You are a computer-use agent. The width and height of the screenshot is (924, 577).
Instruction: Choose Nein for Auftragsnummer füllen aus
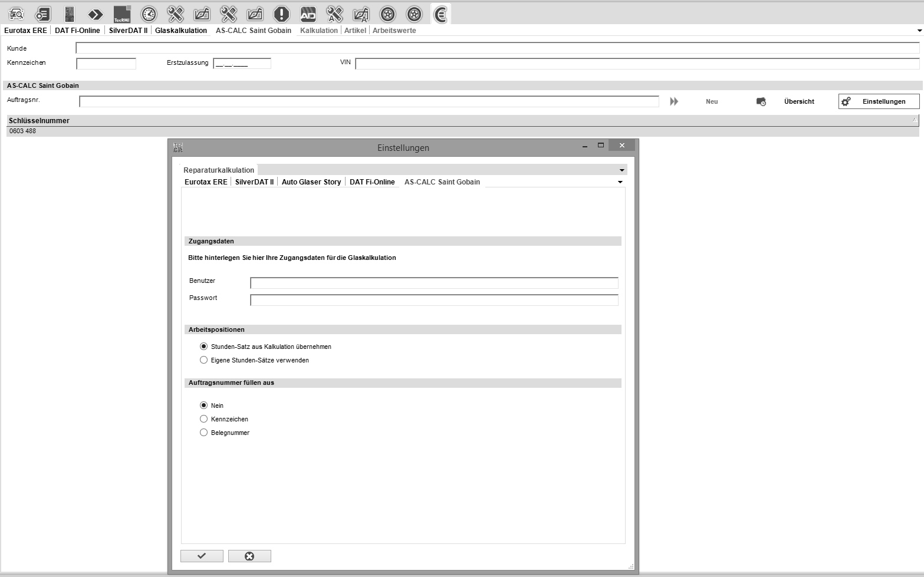pyautogui.click(x=203, y=405)
